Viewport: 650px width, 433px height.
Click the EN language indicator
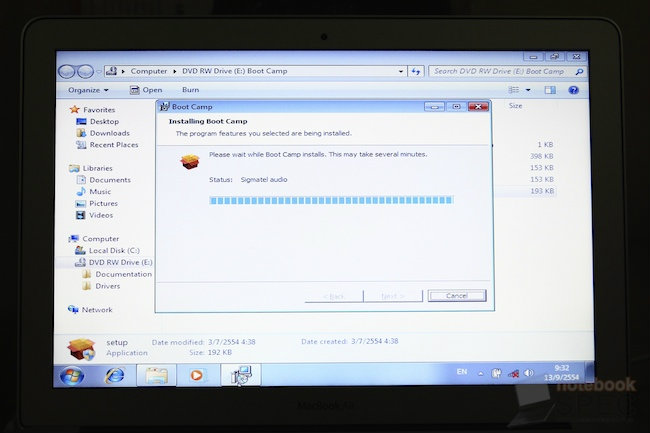tap(462, 372)
